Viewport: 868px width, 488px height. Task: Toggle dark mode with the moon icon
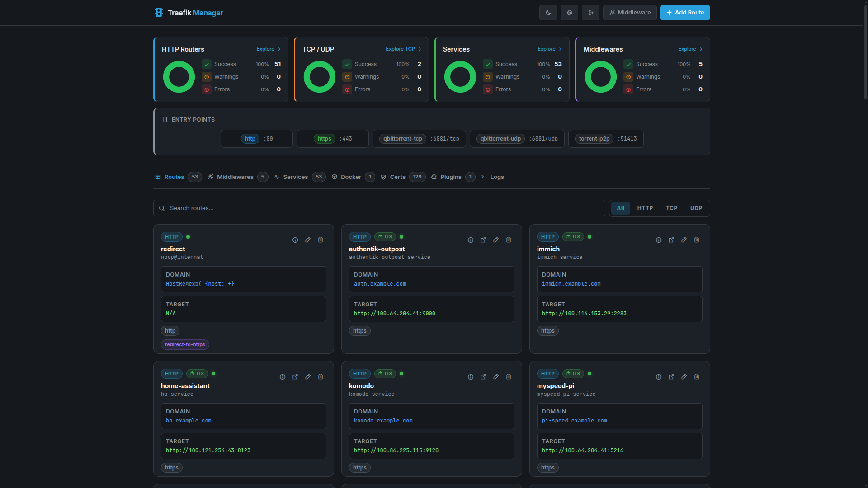point(548,13)
